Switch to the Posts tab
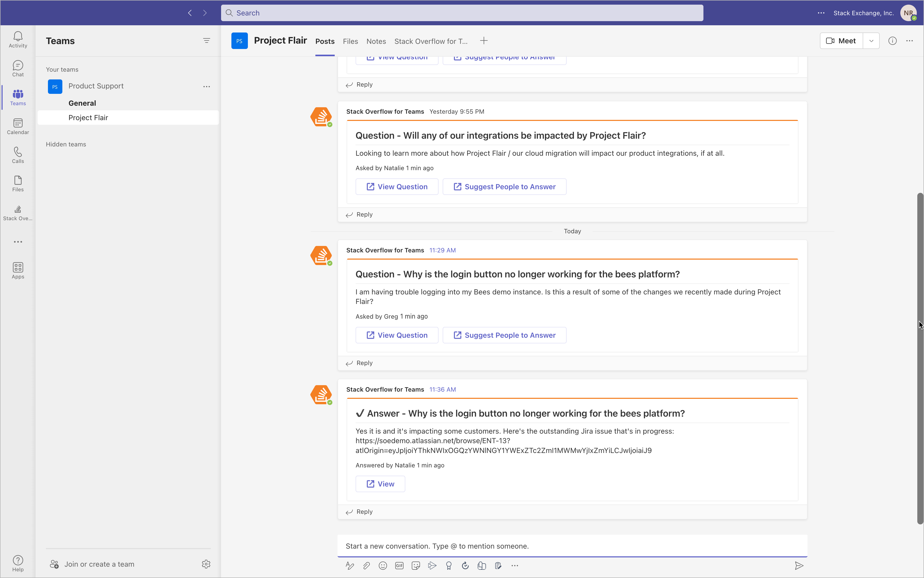 (x=325, y=41)
